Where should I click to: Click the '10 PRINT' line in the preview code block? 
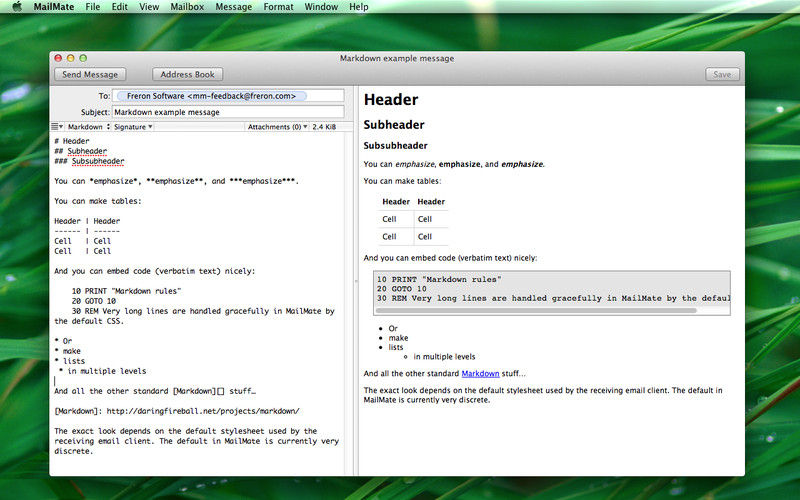pyautogui.click(x=439, y=279)
